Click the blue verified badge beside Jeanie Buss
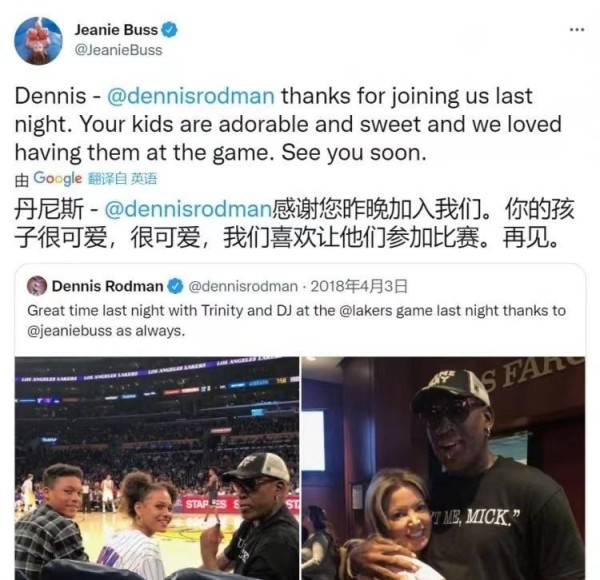Screen dimensions: 600x580 (x=170, y=30)
